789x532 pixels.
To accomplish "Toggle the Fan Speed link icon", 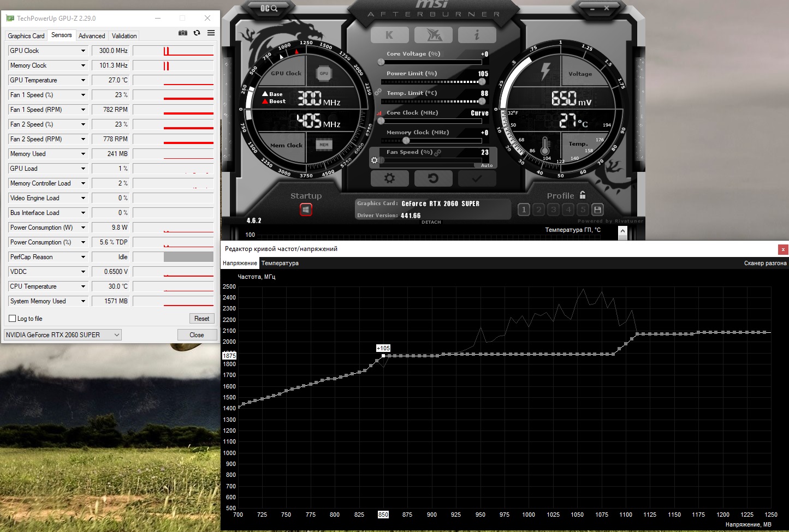I will (438, 153).
